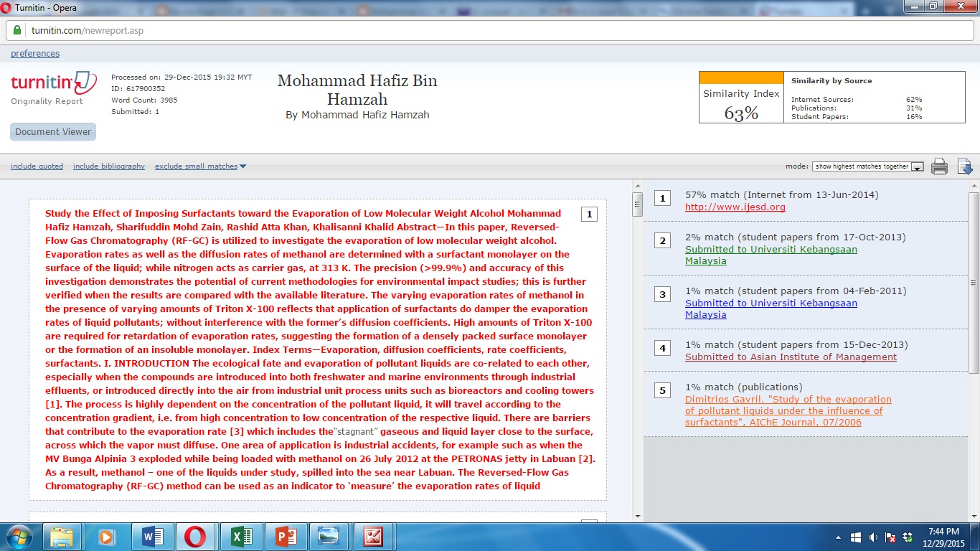The height and width of the screenshot is (551, 980).
Task: Click the 'Word Count: 3985' text
Action: [144, 100]
